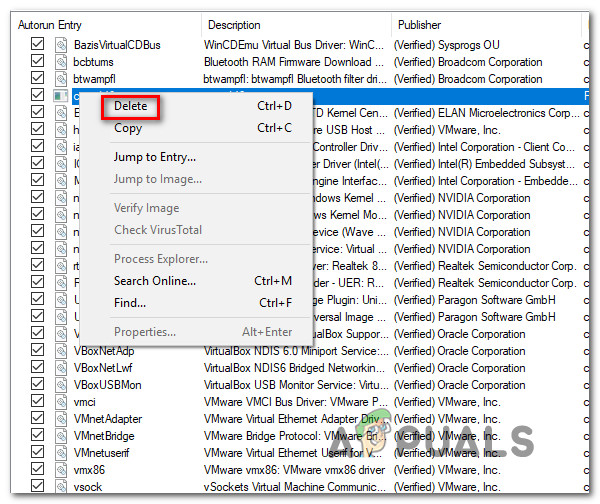This screenshot has height=504, width=600.
Task: Uncheck the bcbtums autorun entry
Action: [x=38, y=60]
